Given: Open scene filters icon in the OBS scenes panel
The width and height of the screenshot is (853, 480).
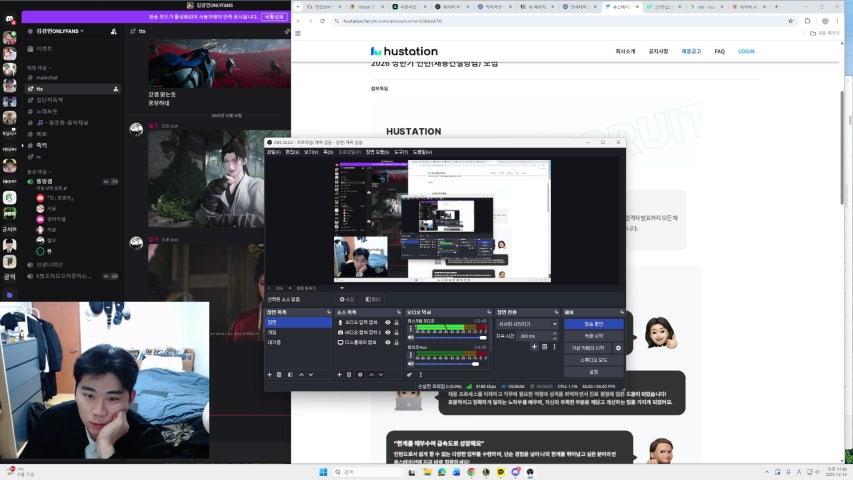Looking at the screenshot, I should click(290, 374).
